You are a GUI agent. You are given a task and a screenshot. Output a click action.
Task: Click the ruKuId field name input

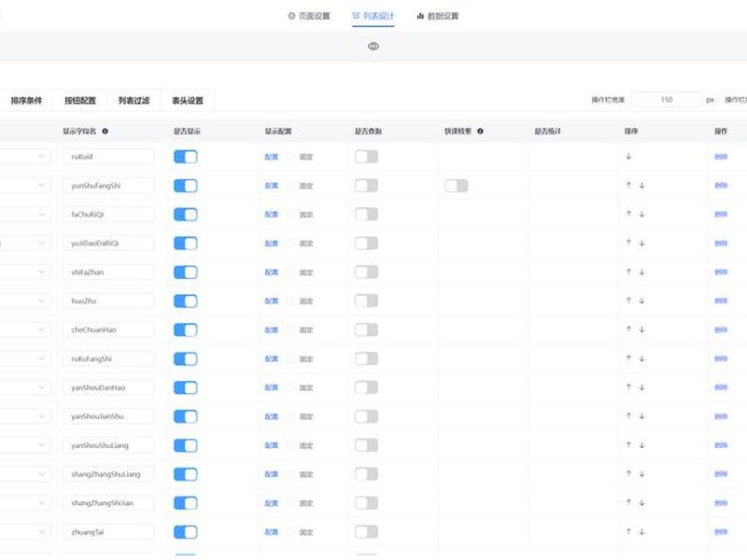[x=108, y=157]
